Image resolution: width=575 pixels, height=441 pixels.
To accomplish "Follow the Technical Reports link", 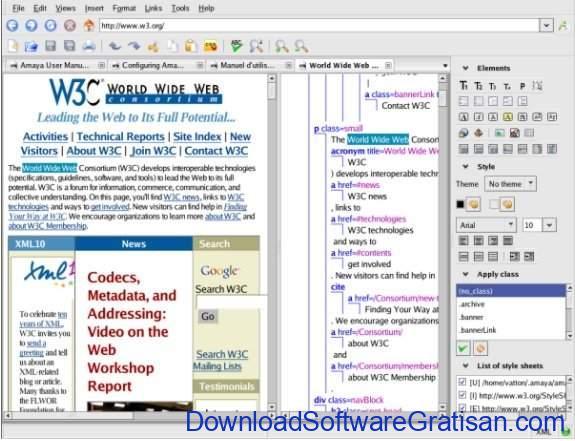I will tap(121, 136).
